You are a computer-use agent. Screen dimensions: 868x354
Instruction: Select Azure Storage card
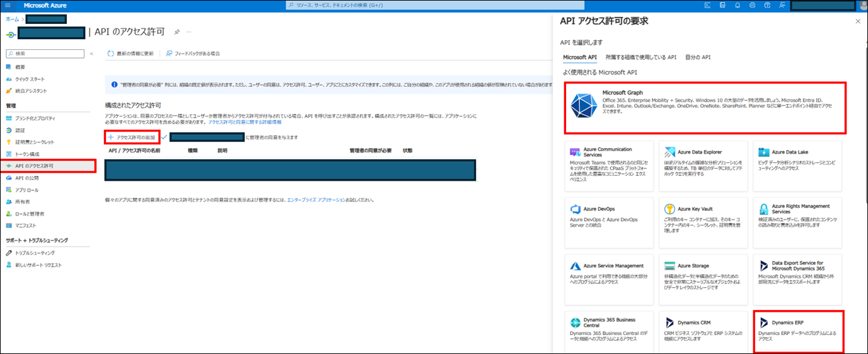[x=702, y=279]
